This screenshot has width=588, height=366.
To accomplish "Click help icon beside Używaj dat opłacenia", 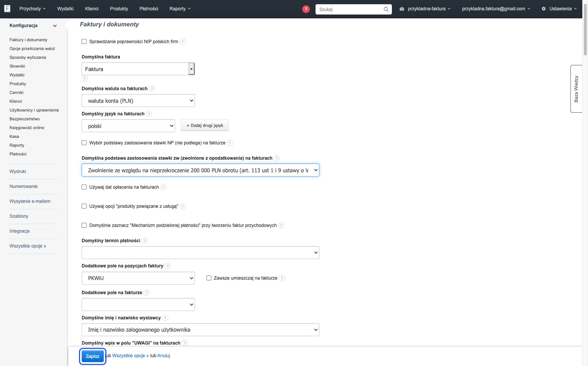I will pyautogui.click(x=163, y=187).
